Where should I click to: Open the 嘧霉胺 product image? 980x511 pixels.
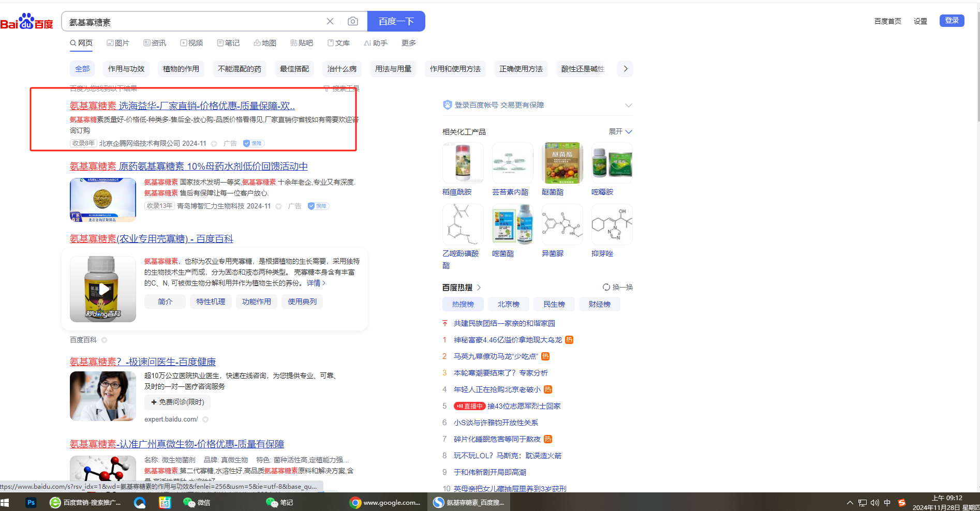click(x=612, y=163)
